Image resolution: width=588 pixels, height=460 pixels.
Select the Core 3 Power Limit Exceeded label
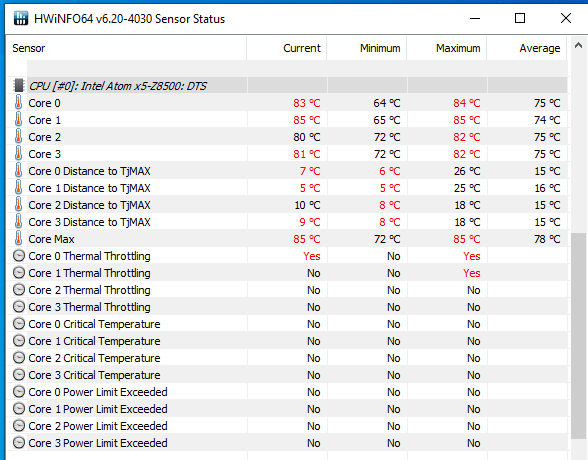(98, 443)
